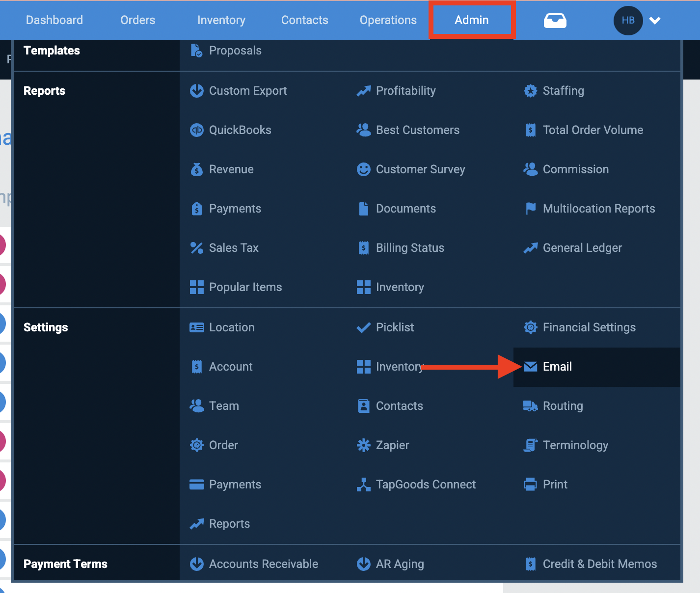Click the Profitability trend arrow icon

pos(364,91)
